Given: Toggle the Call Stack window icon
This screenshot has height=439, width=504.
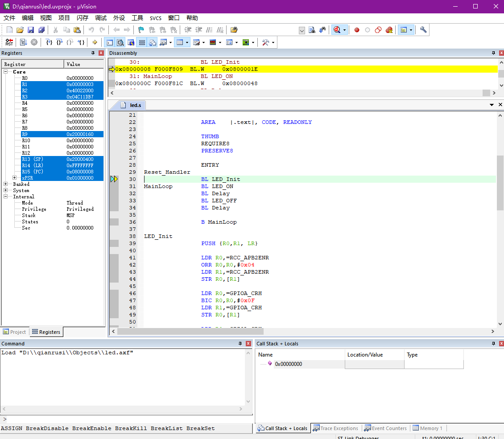Looking at the screenshot, I should click(153, 42).
